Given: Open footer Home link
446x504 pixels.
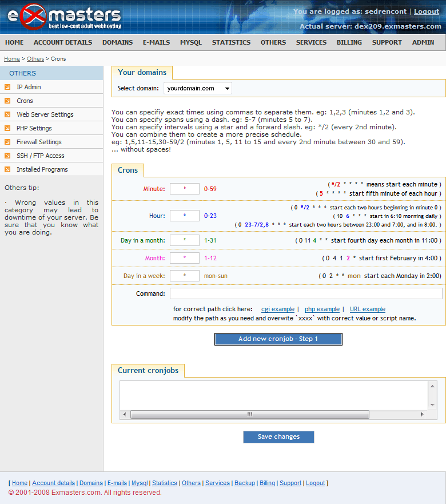Looking at the screenshot, I should (19, 483).
